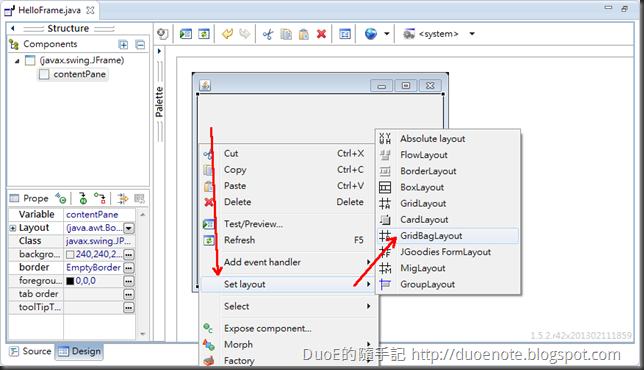Click the Structure panel collapse arrow
The image size is (644, 370).
pos(13,28)
